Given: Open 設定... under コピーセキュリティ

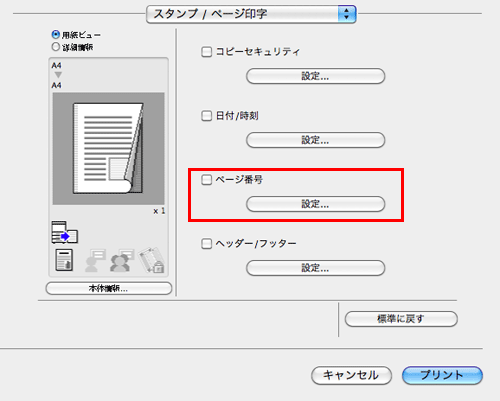Looking at the screenshot, I should click(x=315, y=76).
